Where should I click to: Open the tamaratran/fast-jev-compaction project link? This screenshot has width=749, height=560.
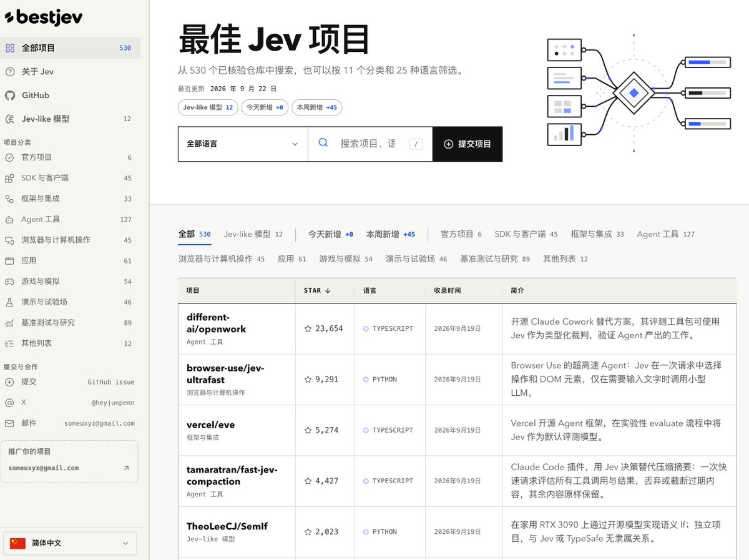point(232,476)
